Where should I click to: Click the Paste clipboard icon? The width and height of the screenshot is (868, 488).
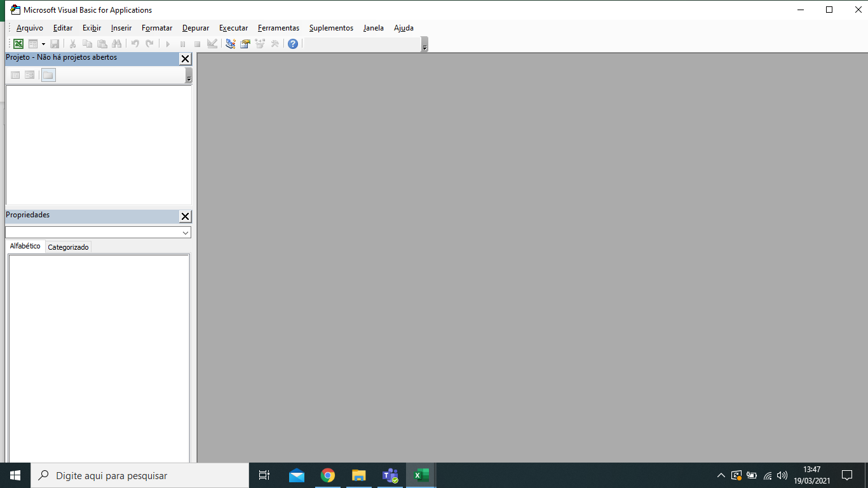pyautogui.click(x=102, y=44)
